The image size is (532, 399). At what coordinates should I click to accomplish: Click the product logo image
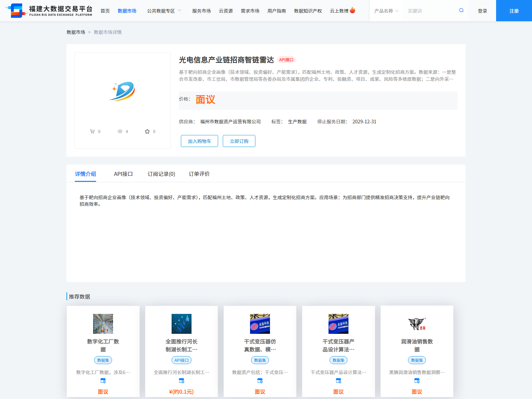(123, 91)
